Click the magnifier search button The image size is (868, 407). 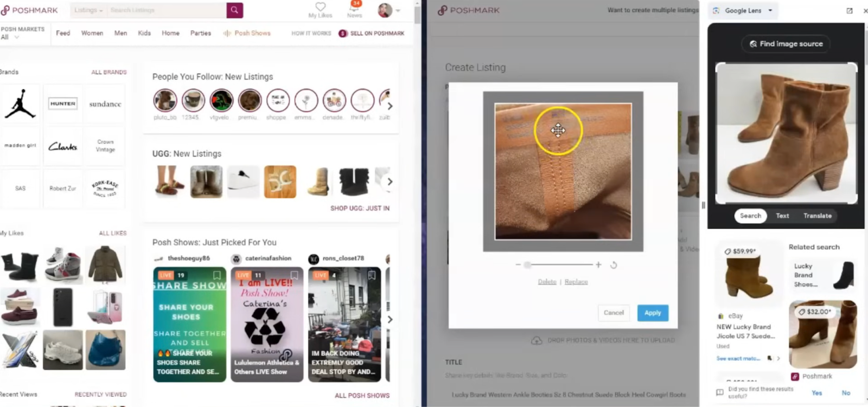point(234,10)
